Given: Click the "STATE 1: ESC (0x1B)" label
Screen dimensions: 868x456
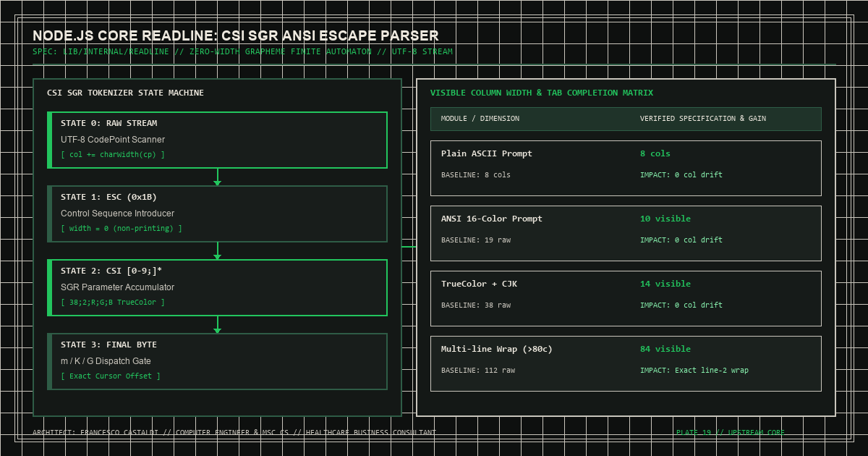Looking at the screenshot, I should coord(109,198).
